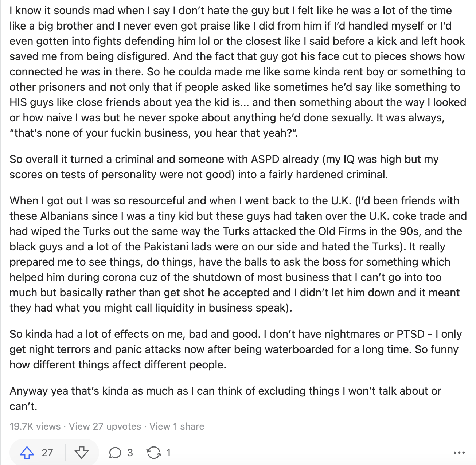Click the comment count number 3
The image size is (476, 465).
(x=130, y=453)
